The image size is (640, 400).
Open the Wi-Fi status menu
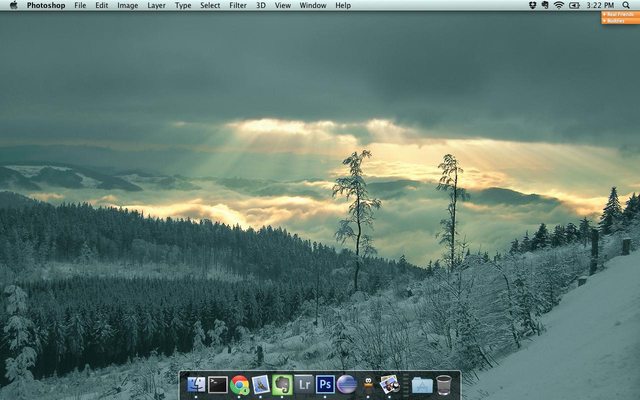[x=559, y=5]
